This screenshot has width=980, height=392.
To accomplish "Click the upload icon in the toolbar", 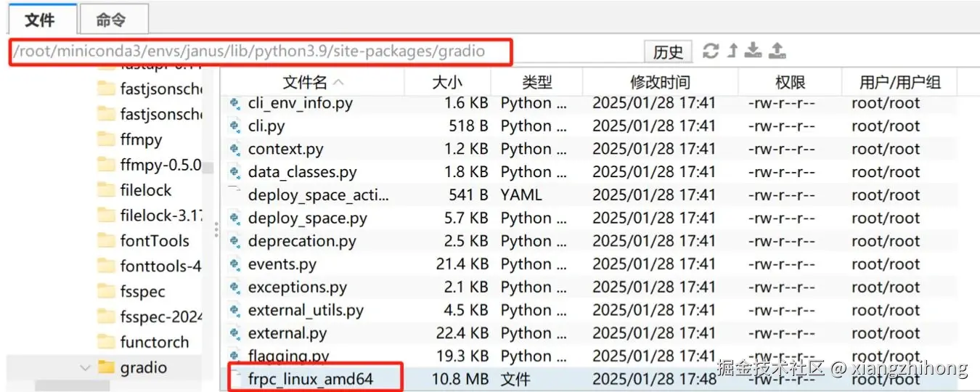I will click(x=777, y=51).
